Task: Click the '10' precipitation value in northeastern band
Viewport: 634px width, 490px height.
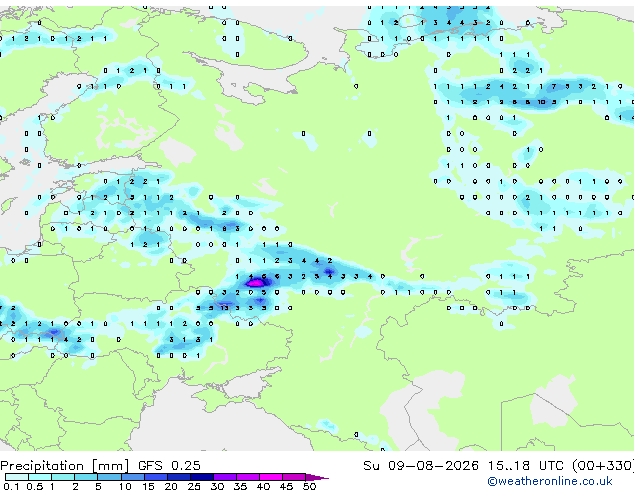Action: pos(541,102)
